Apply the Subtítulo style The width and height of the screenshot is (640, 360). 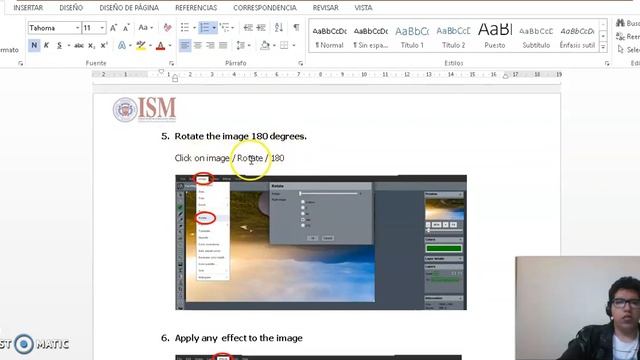pos(536,37)
